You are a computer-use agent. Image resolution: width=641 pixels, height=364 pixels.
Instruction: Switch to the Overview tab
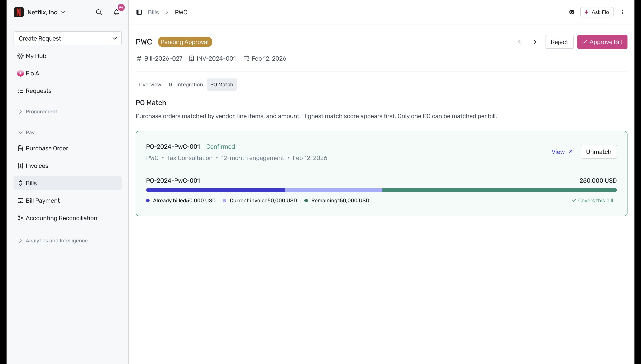point(150,85)
